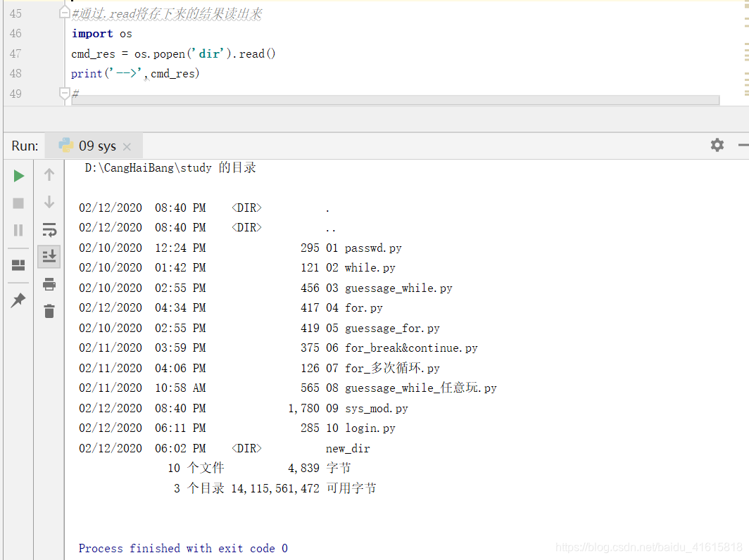Click '10:58 AM' timestamp in output

(180, 388)
